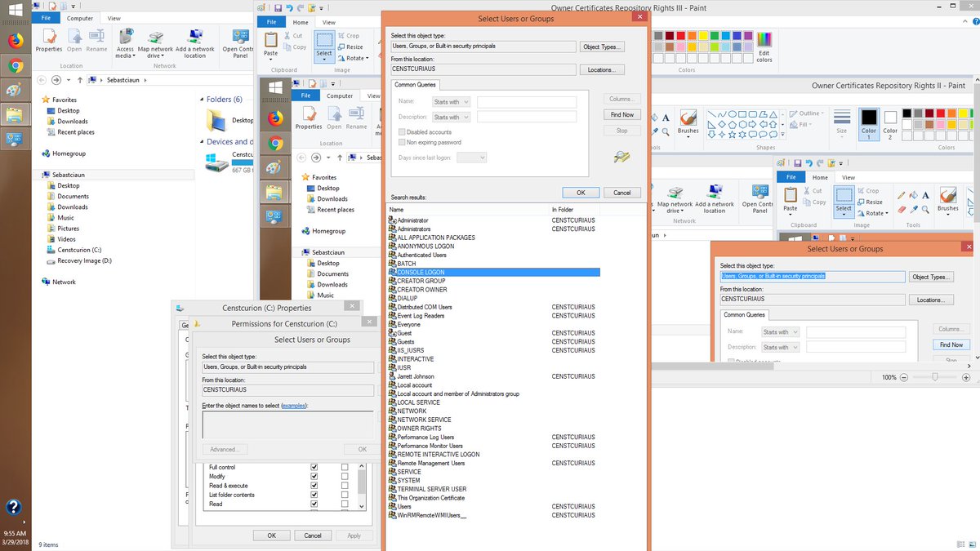980x551 pixels.
Task: Open the Name 'Starts with' dropdown in search dialog
Action: [x=451, y=102]
